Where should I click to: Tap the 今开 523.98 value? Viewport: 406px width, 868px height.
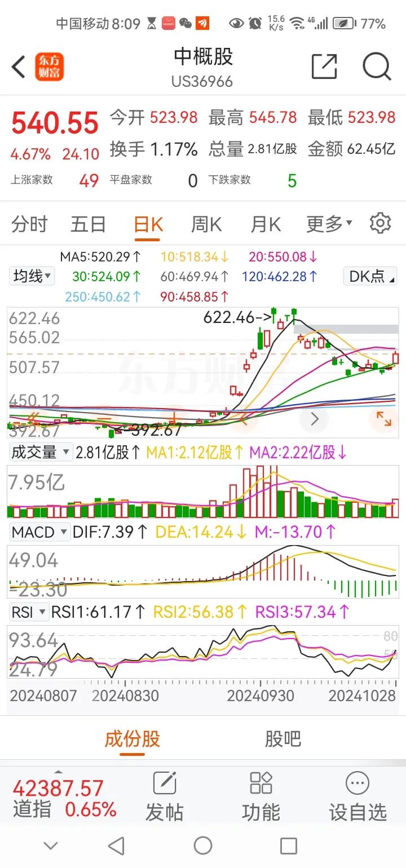click(x=174, y=117)
